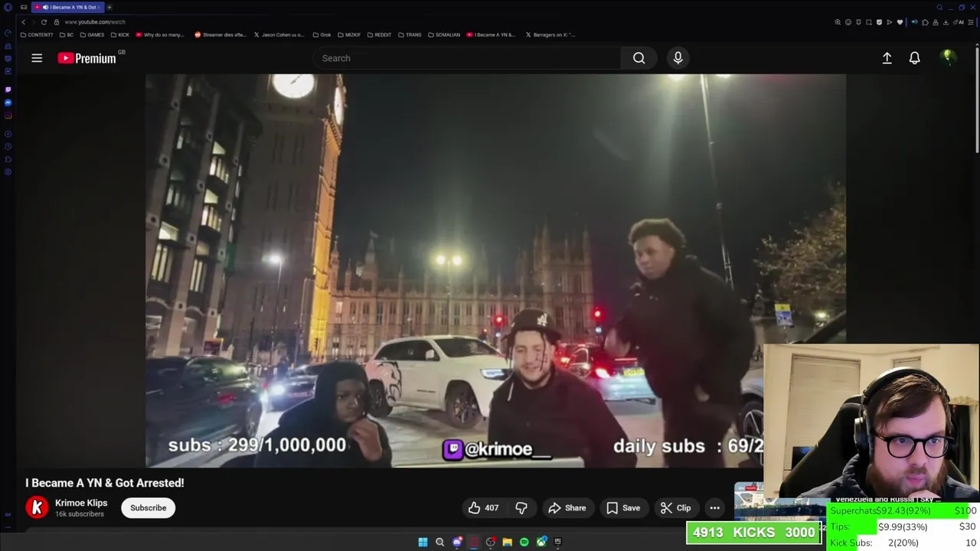Click the YouTube search input field

coord(467,58)
